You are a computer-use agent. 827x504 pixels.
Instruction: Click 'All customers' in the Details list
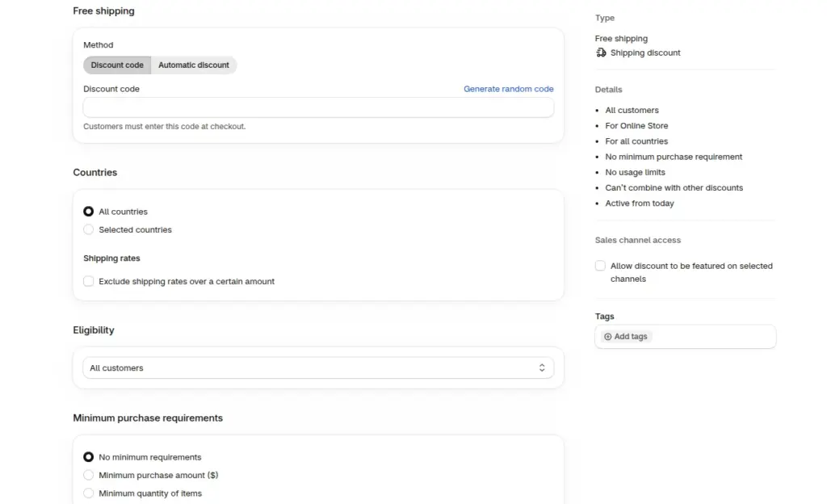(632, 110)
